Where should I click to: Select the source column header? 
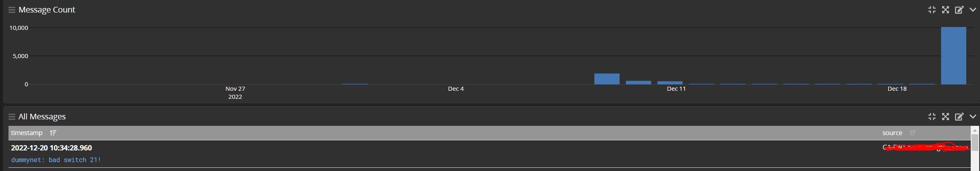[x=892, y=133]
